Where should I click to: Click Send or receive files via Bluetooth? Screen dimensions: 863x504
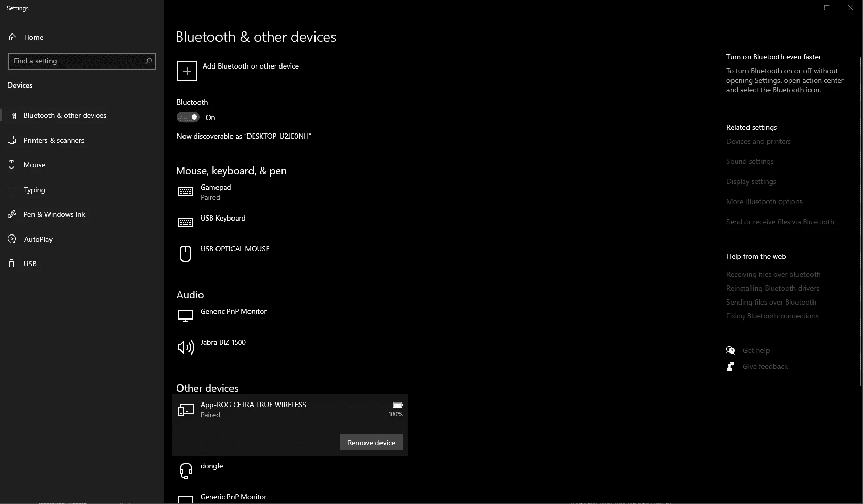pos(780,222)
